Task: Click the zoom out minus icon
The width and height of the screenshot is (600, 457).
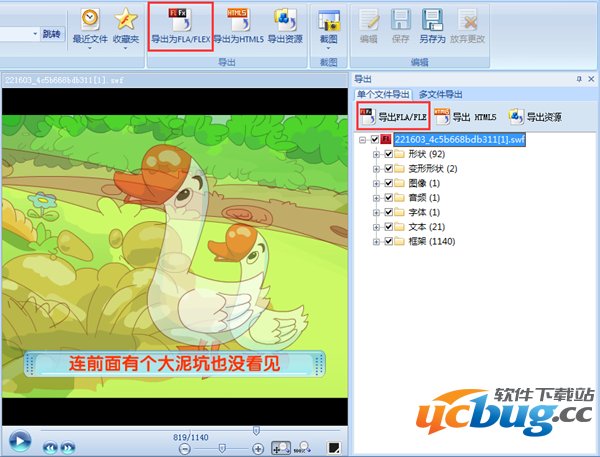Action: coord(185,449)
